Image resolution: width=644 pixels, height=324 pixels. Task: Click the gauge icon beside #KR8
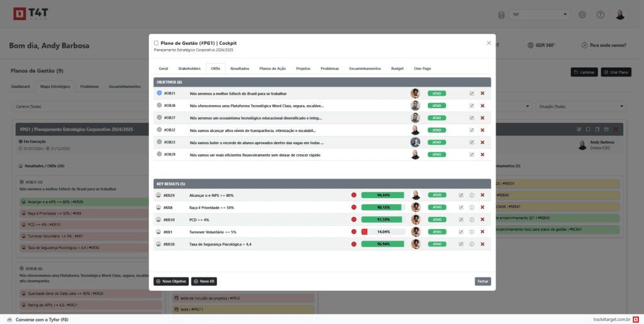[x=159, y=208]
